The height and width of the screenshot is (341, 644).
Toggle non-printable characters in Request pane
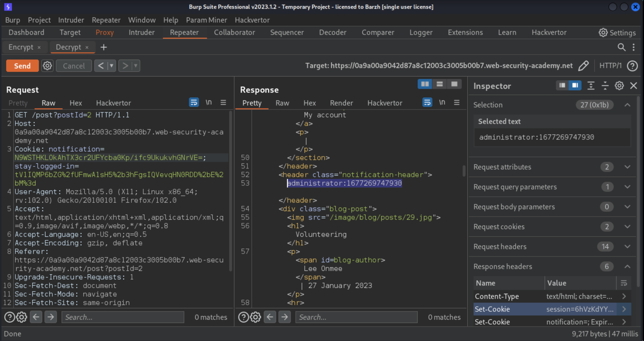click(x=209, y=102)
